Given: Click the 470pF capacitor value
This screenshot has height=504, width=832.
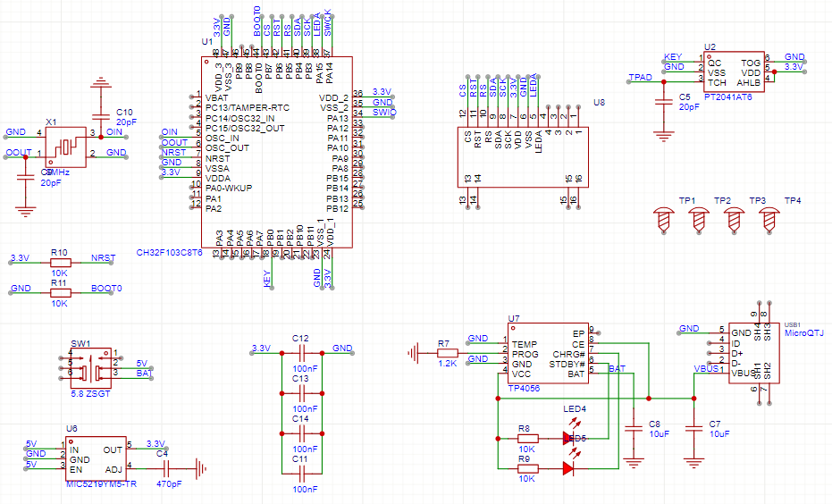Looking at the screenshot, I should pyautogui.click(x=169, y=483).
